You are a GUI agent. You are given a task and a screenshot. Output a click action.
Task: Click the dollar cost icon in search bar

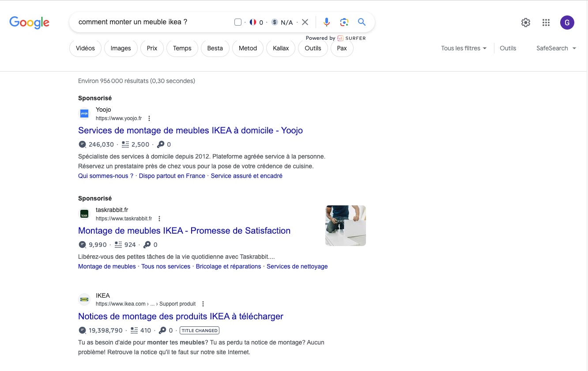[275, 22]
